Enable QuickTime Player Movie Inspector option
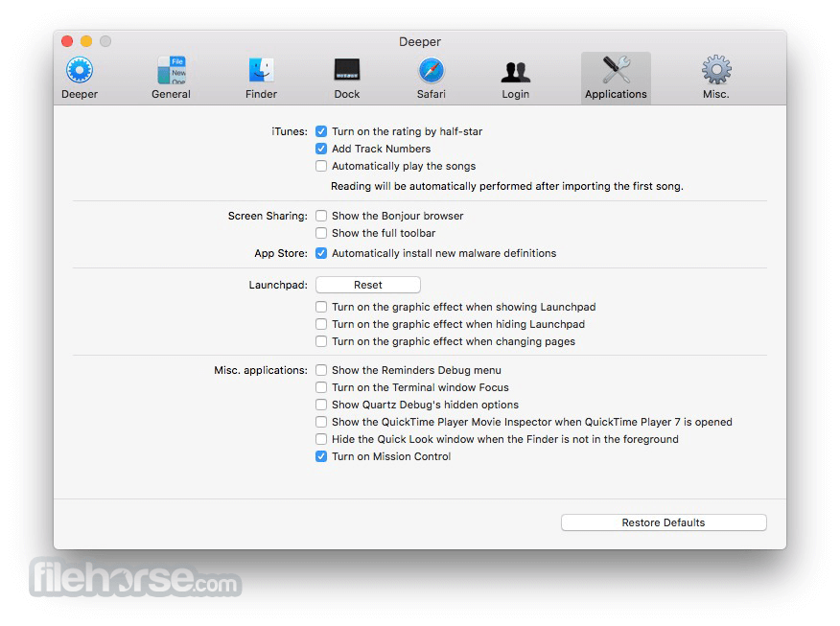 (321, 422)
